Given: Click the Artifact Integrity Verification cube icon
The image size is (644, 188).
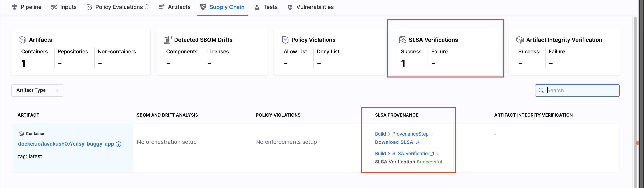Looking at the screenshot, I should 520,40.
